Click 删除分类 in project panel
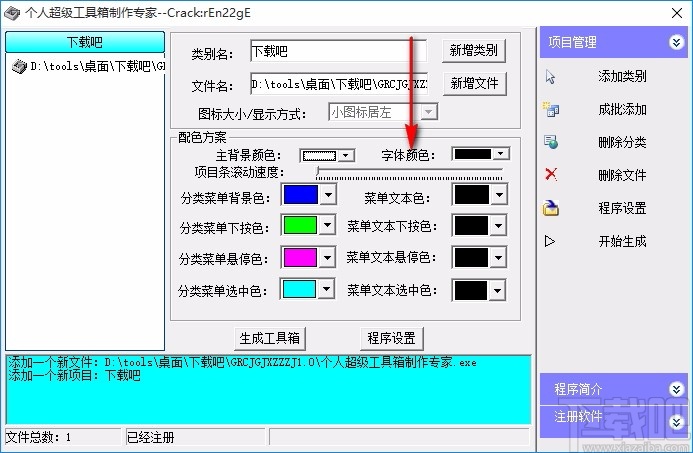Image resolution: width=693 pixels, height=453 pixels. (622, 142)
